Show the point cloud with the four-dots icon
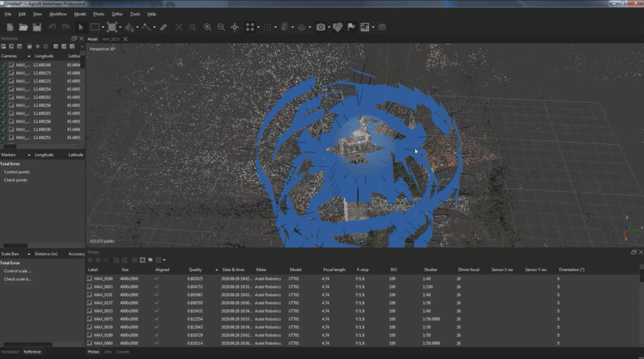Image resolution: width=644 pixels, height=359 pixels. [250, 27]
